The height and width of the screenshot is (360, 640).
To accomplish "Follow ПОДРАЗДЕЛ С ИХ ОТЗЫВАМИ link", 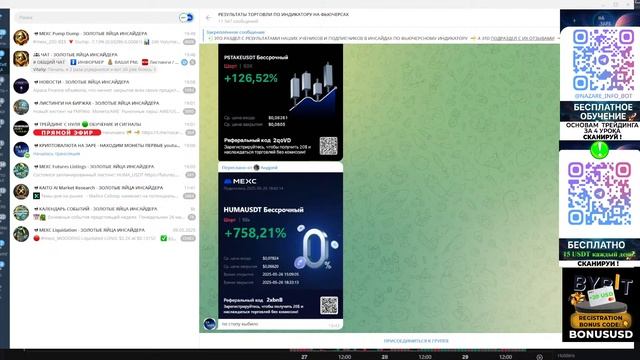I will (x=522, y=38).
